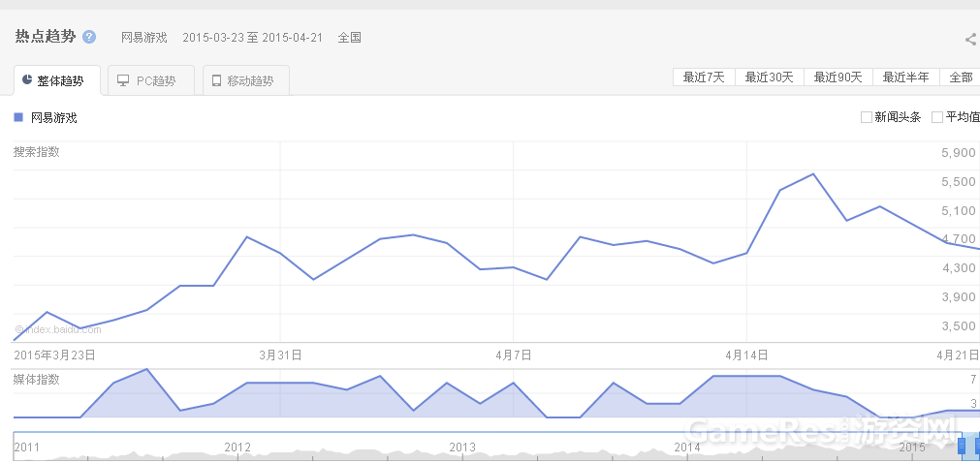Toggle the 网易游戏 legend color swatch
980x463 pixels.
pyautogui.click(x=18, y=117)
